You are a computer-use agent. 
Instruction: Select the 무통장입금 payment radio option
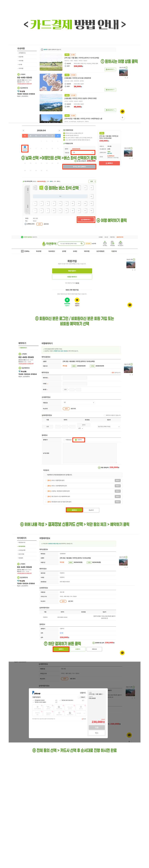(64, 440)
